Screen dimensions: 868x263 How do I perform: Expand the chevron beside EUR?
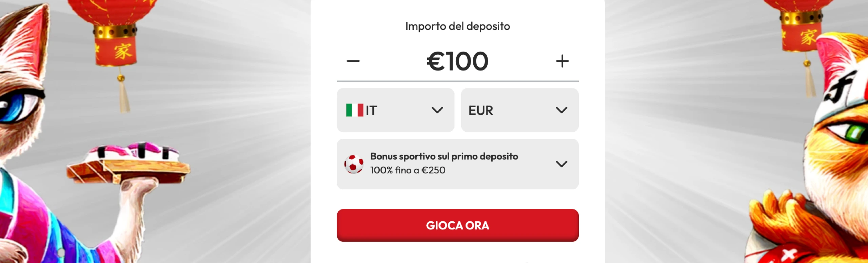561,110
